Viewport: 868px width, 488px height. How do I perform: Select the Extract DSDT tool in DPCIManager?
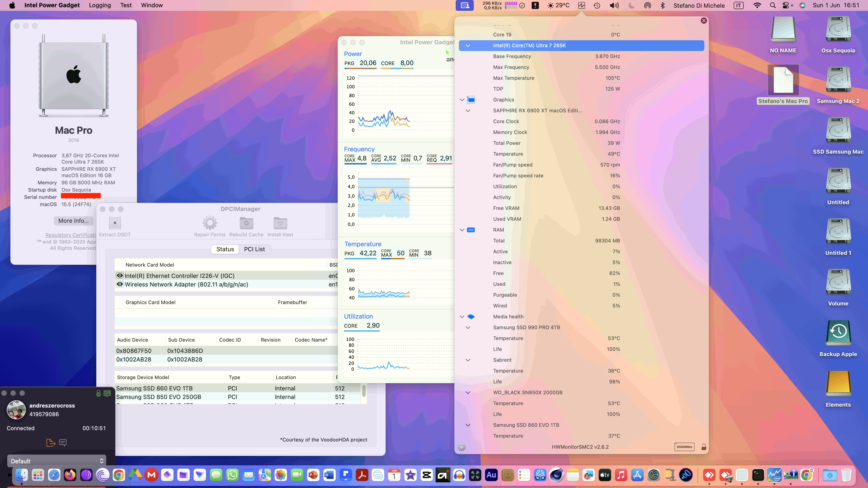115,223
